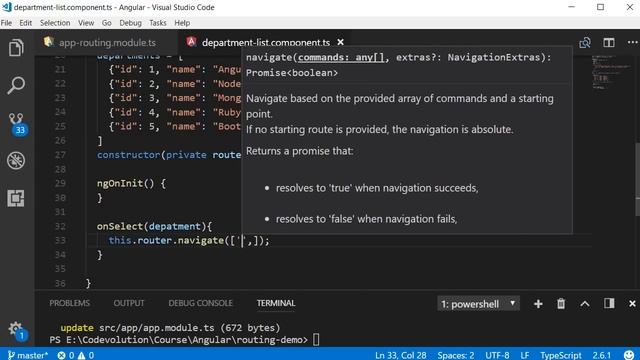Click 'this.router.navigate' on line 33

[x=166, y=240]
